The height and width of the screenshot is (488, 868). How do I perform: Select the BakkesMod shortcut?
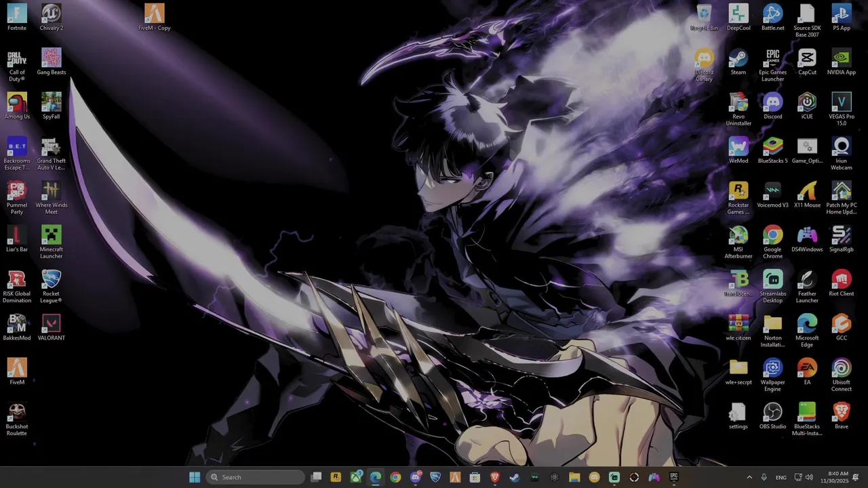tap(17, 328)
